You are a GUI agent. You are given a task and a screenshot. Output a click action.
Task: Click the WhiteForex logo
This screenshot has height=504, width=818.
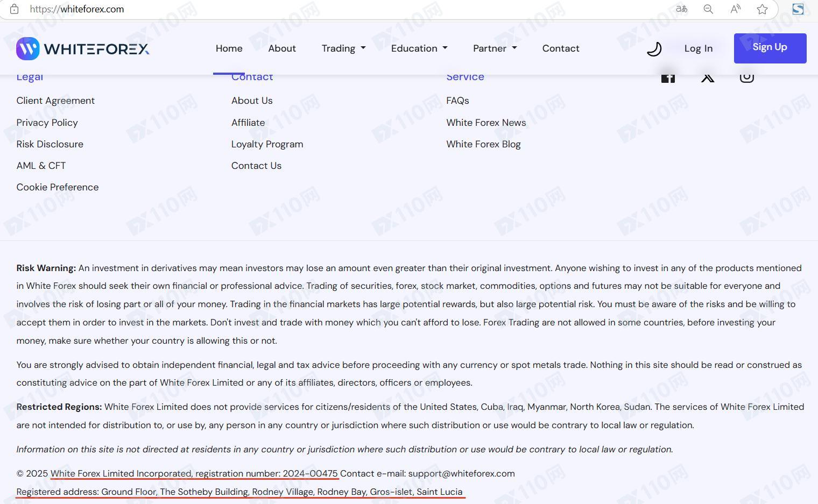coord(83,49)
